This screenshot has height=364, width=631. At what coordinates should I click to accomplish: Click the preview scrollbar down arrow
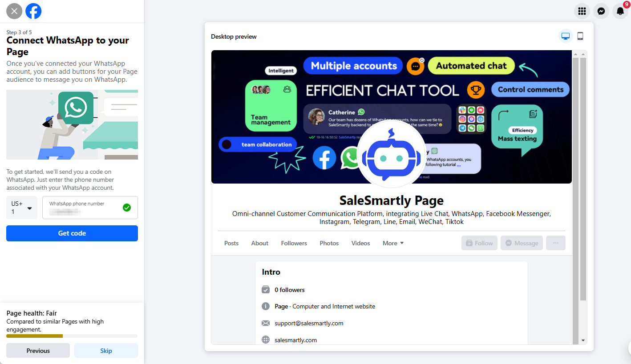pos(583,340)
